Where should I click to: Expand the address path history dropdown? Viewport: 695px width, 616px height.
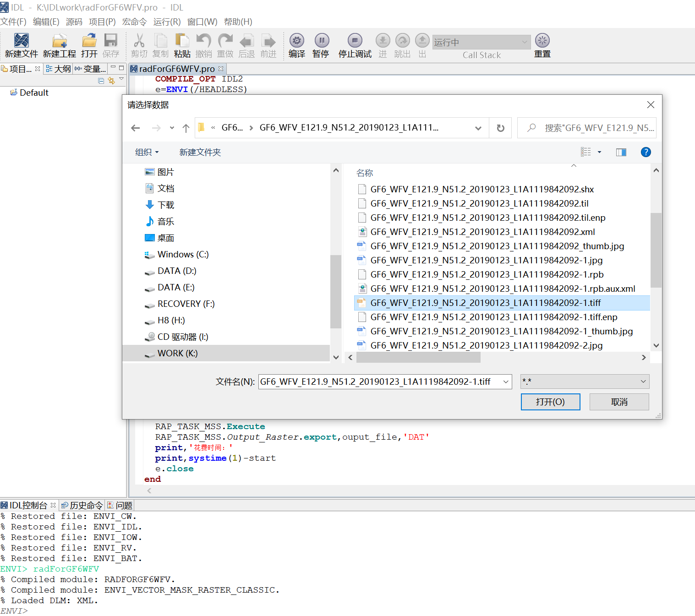pos(478,128)
